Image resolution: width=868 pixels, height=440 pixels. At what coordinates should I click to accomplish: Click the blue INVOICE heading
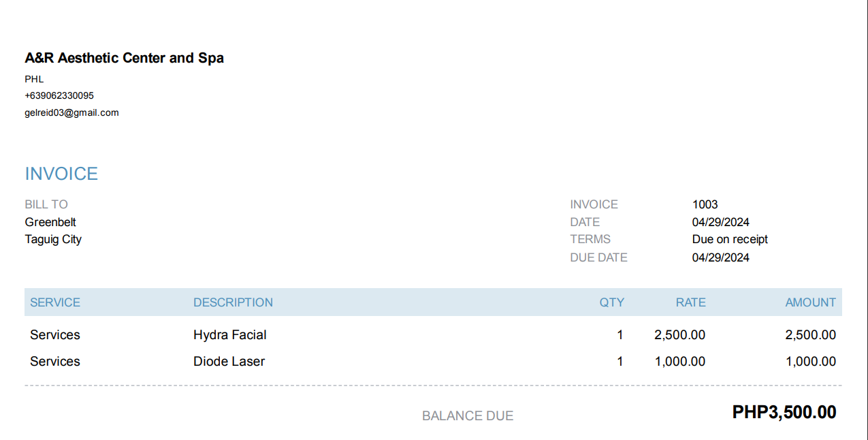(x=61, y=174)
